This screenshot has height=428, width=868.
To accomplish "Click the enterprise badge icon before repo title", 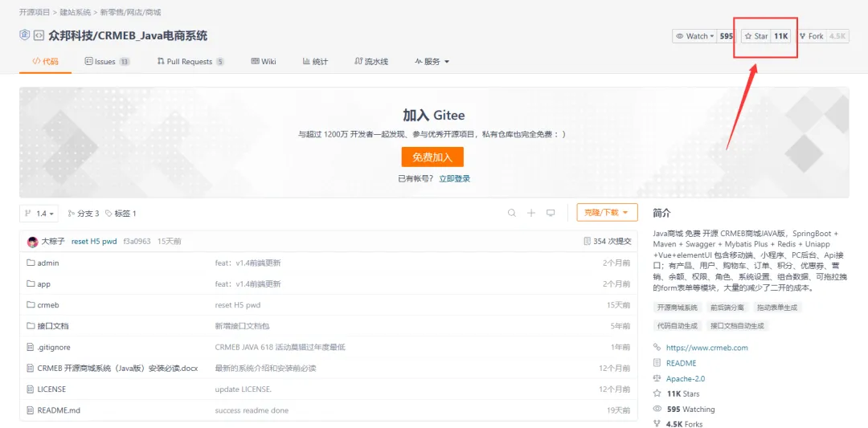I will (x=24, y=35).
